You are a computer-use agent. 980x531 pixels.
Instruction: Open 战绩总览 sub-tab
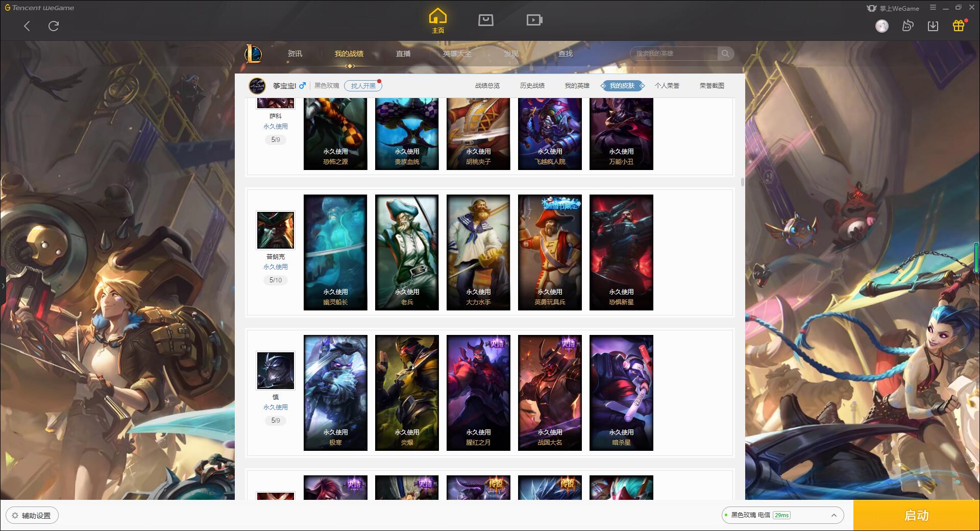(x=487, y=86)
